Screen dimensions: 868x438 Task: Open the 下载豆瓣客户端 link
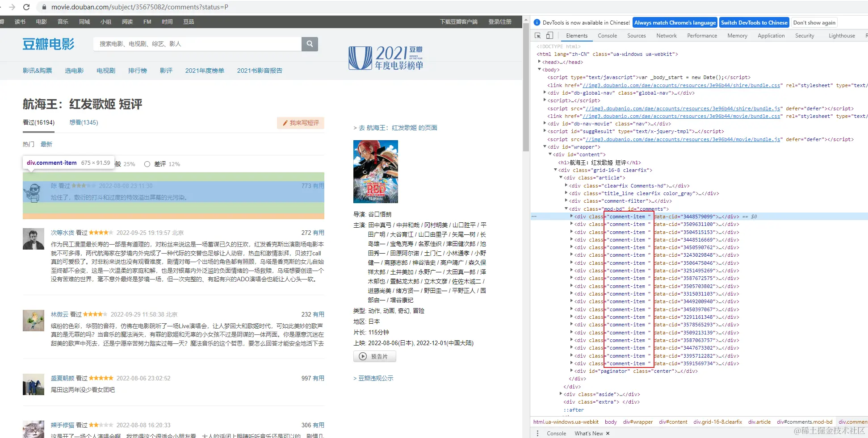(459, 21)
